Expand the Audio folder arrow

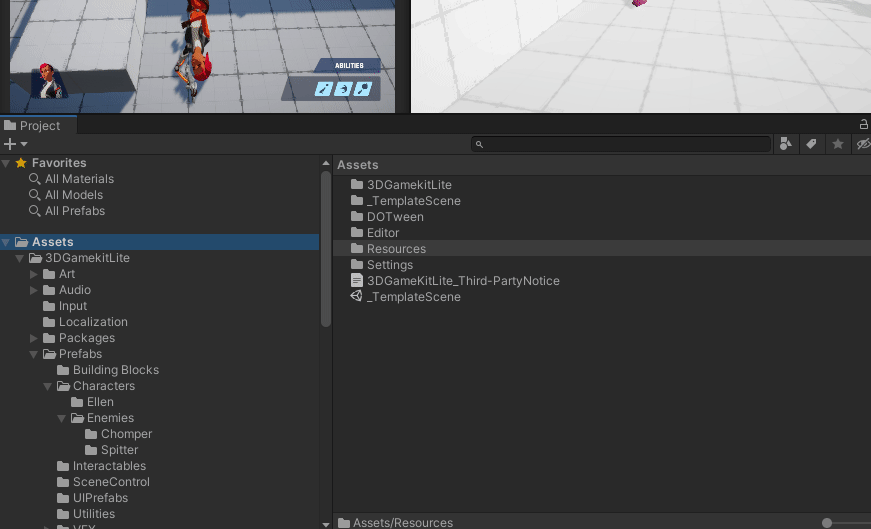[33, 290]
